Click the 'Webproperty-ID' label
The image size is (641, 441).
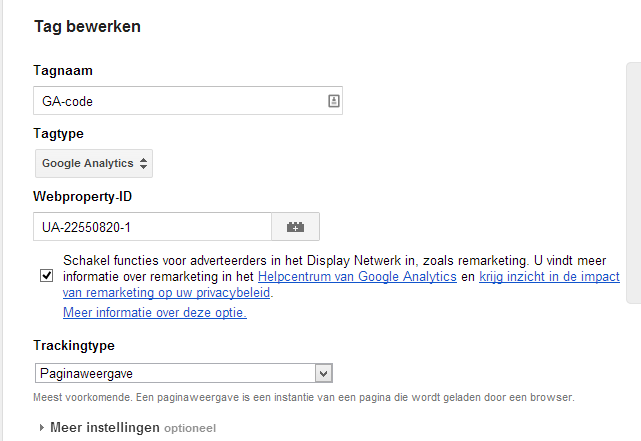coord(83,197)
